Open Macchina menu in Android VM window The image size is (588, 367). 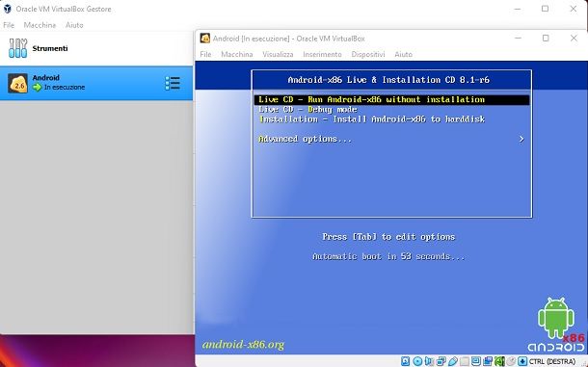click(x=237, y=54)
